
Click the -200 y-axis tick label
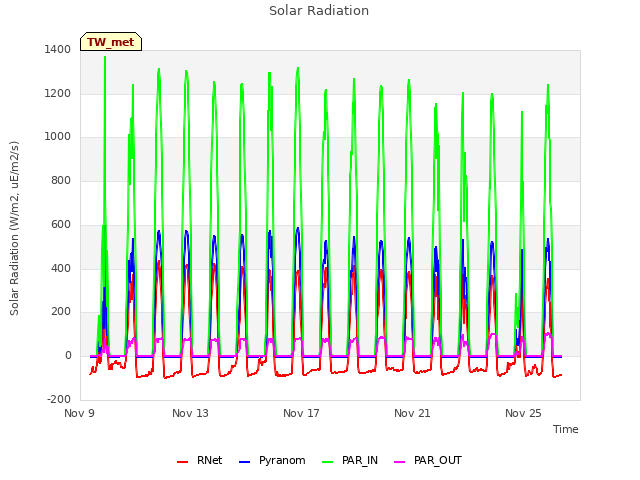pos(59,399)
